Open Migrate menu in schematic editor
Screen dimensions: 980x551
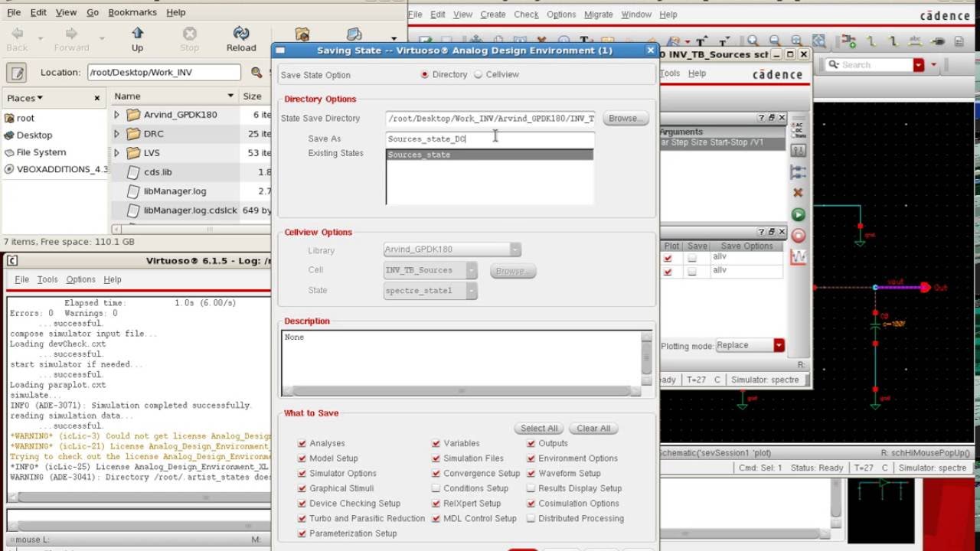(x=598, y=15)
